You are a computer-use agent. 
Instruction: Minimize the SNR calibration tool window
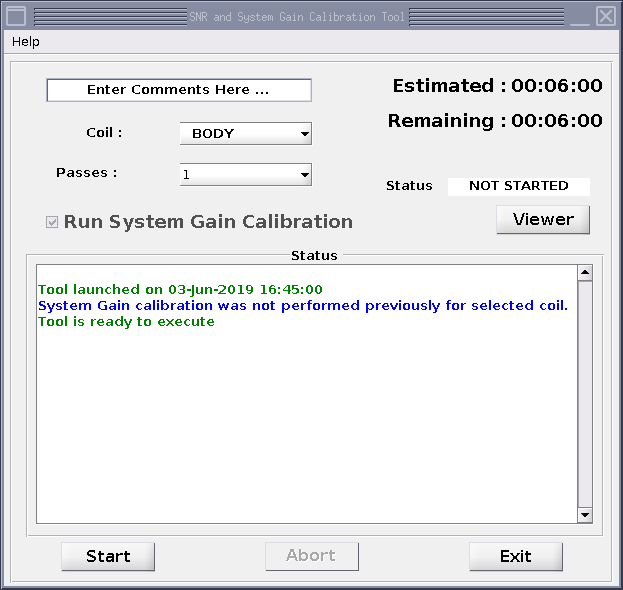pos(580,16)
